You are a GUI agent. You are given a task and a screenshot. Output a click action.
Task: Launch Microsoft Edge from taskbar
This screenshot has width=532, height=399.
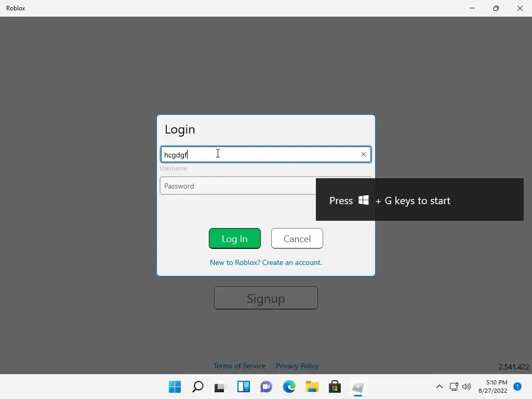click(x=289, y=387)
